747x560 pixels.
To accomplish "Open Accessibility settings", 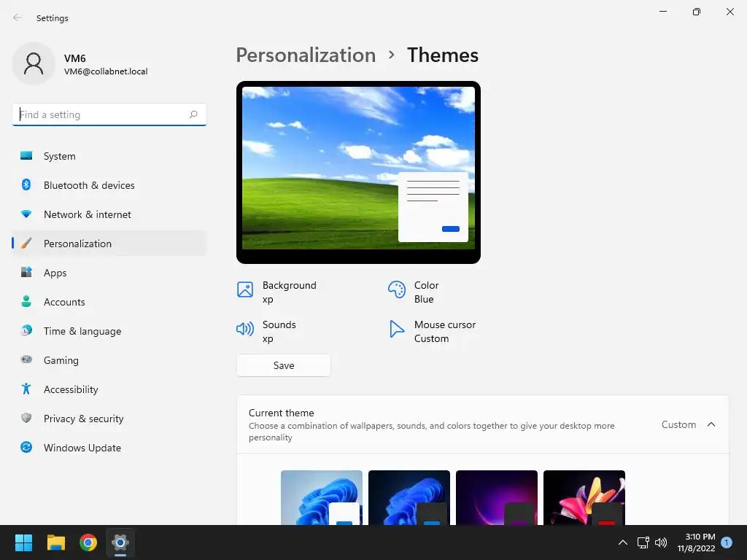I will [109, 389].
